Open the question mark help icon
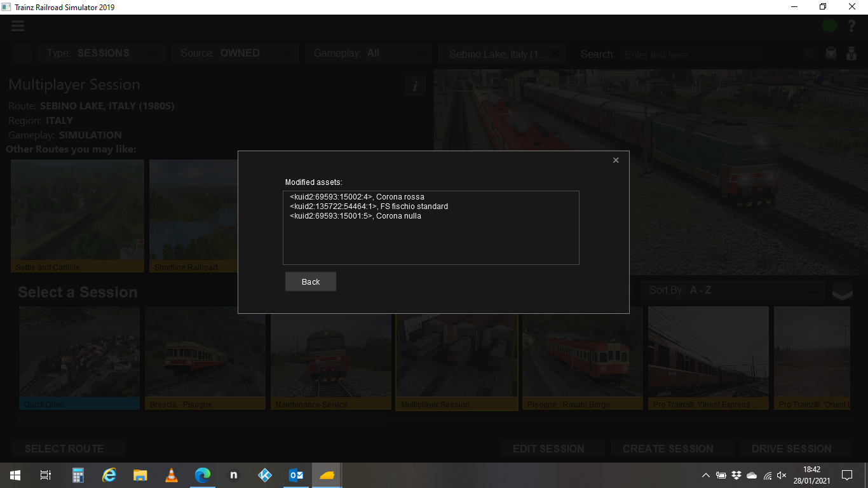This screenshot has height=488, width=868. [852, 26]
